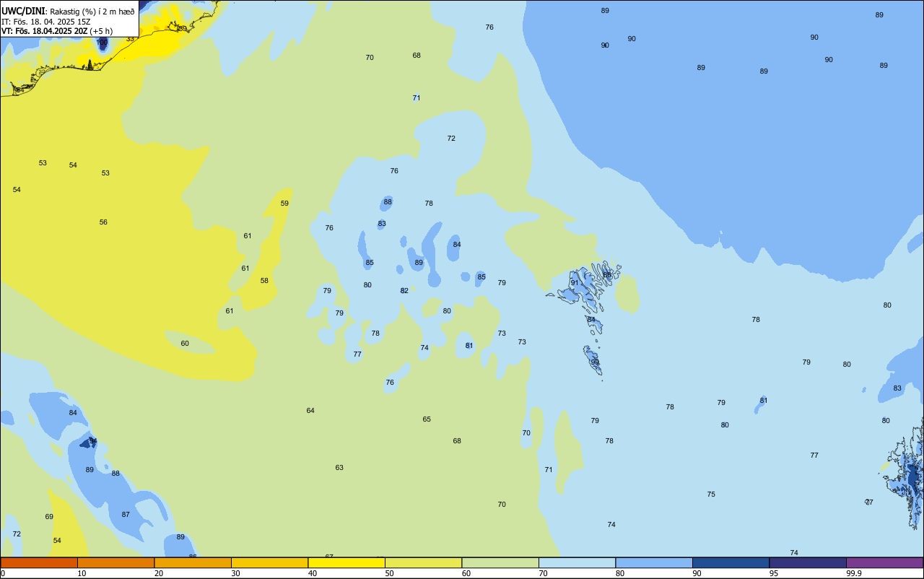Choose the 80–90 medium blue legend swatch
The height and width of the screenshot is (579, 924).
point(654,562)
